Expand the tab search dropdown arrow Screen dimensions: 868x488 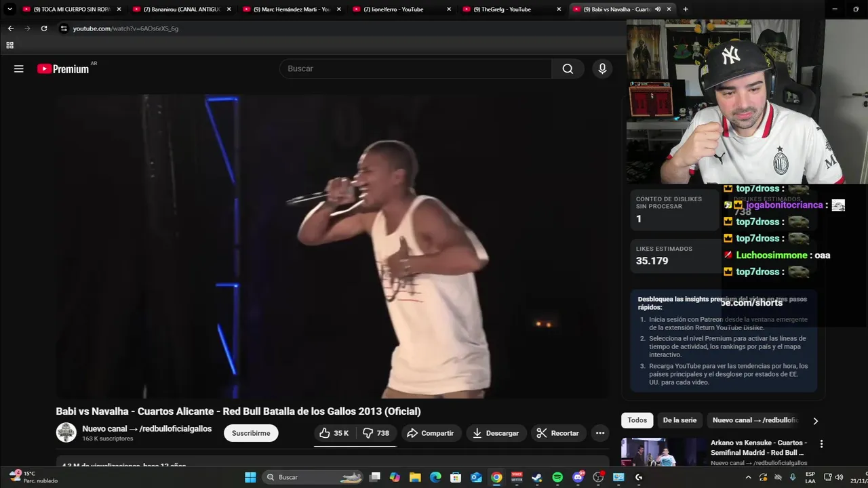[x=9, y=9]
